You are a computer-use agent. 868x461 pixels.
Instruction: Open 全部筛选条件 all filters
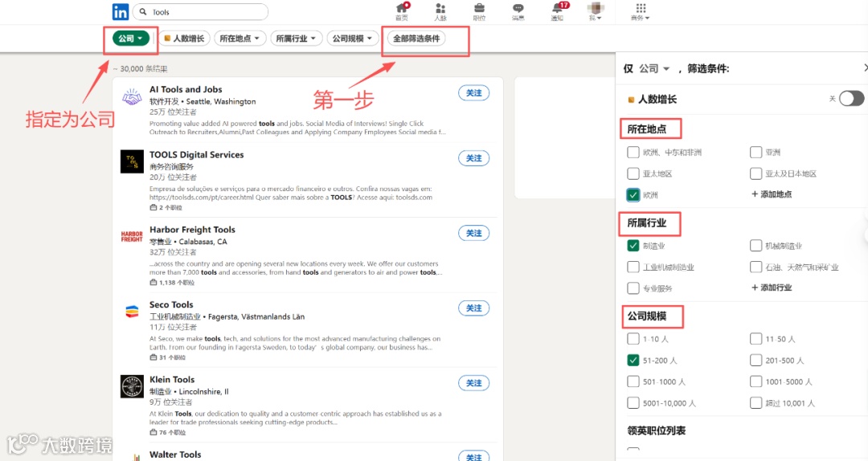(416, 39)
